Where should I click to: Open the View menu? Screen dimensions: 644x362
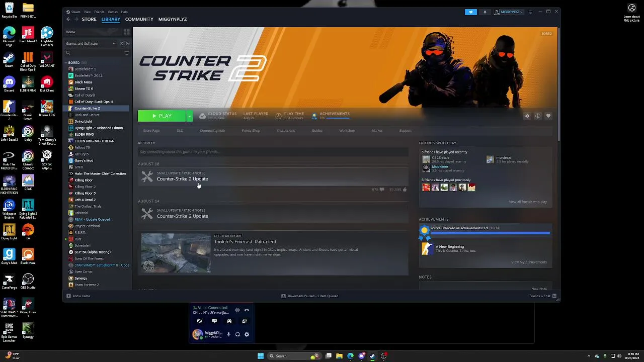(x=87, y=12)
